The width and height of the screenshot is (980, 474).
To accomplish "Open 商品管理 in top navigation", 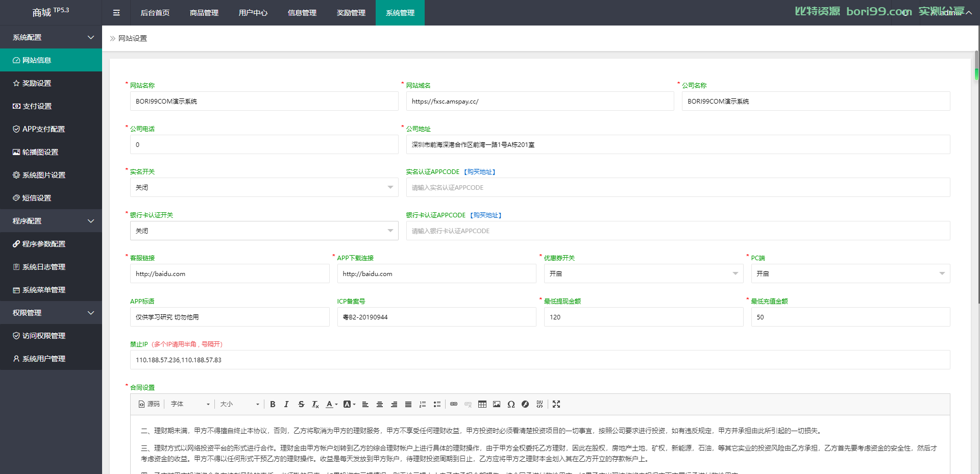I will point(204,13).
